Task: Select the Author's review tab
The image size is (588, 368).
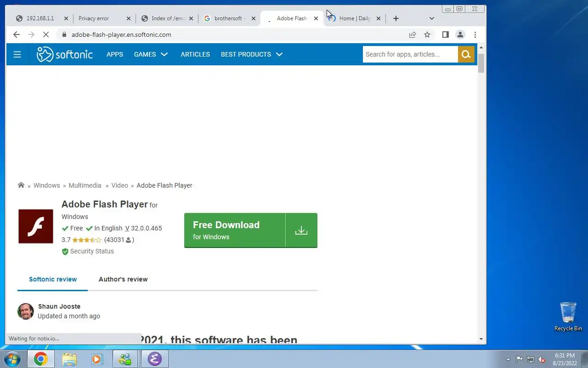Action: pyautogui.click(x=123, y=279)
